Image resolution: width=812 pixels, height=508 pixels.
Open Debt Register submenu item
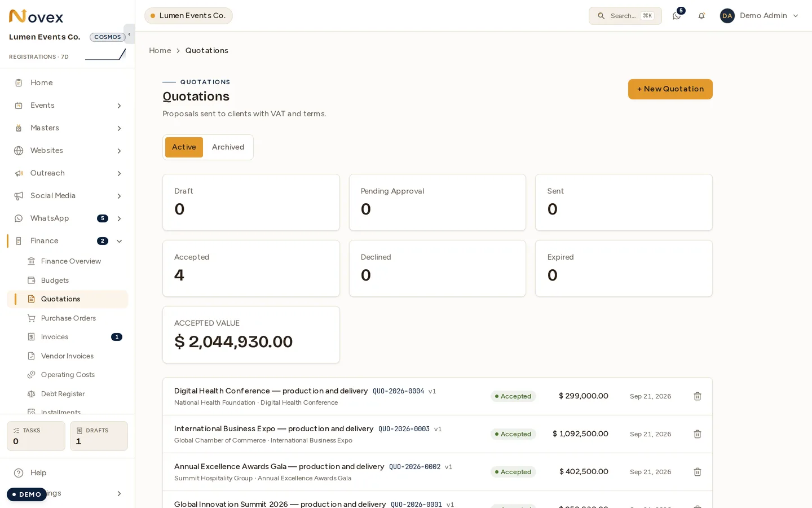(x=67, y=394)
